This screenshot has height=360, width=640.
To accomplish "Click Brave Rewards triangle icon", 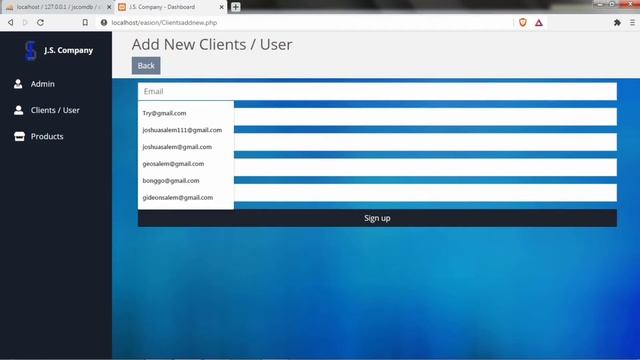I will click(539, 23).
